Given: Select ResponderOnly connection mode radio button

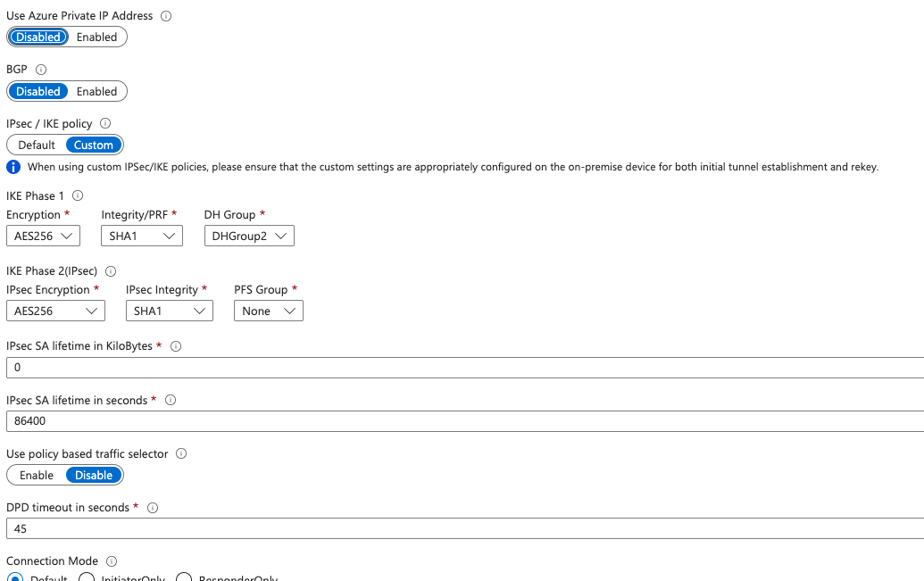Looking at the screenshot, I should tap(184, 577).
